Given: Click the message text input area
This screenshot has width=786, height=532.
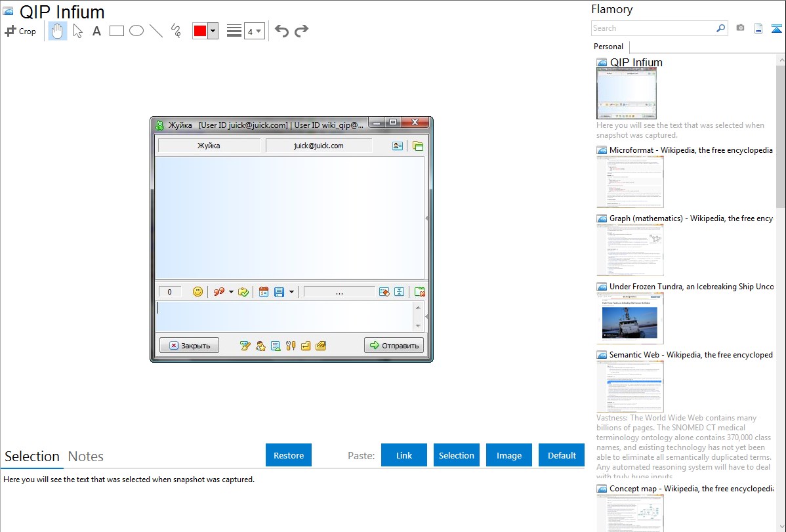Looking at the screenshot, I should tap(285, 316).
